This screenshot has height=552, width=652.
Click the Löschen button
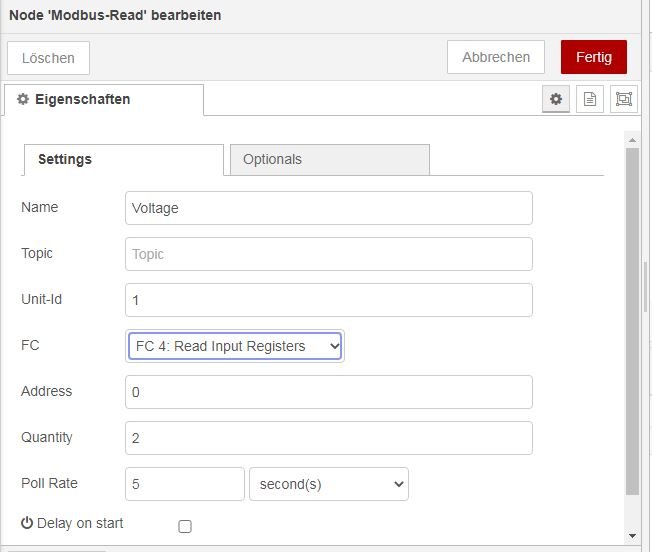coord(48,58)
